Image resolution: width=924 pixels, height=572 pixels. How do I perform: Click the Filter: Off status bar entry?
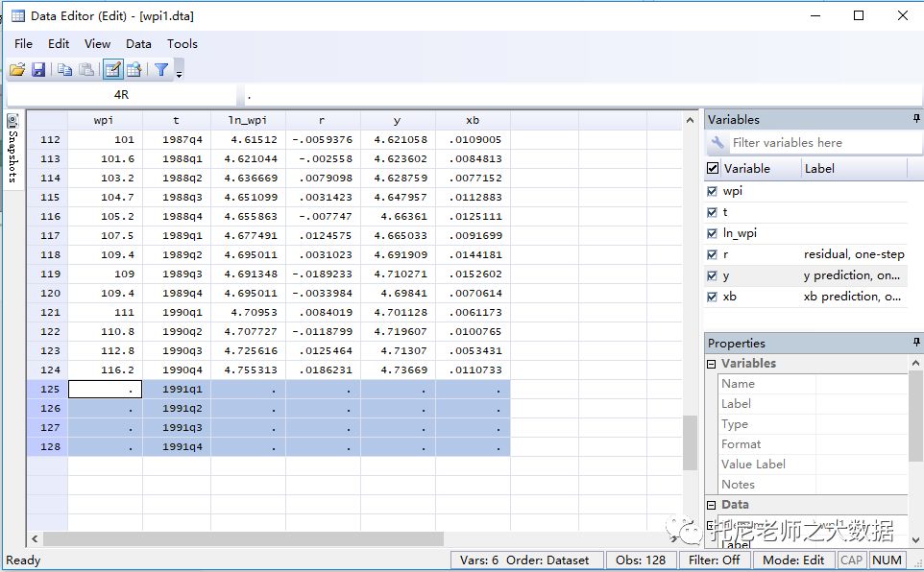pos(715,560)
